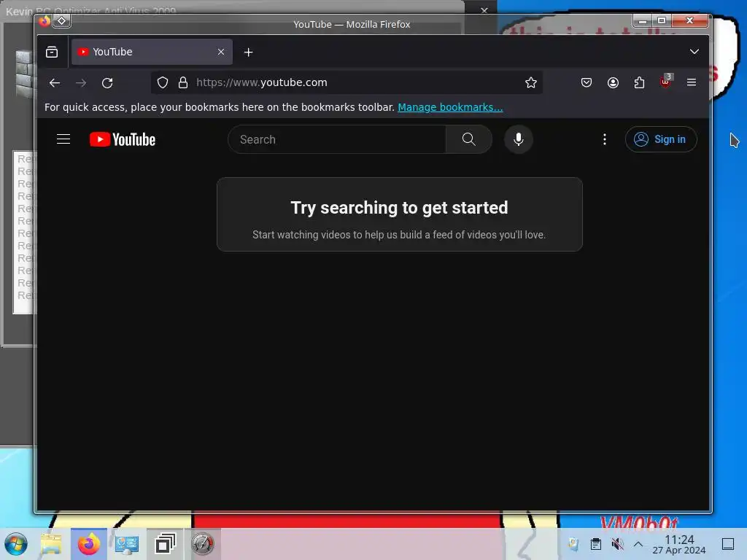Start voice search with microphone
The height and width of the screenshot is (560, 747).
[x=519, y=139]
